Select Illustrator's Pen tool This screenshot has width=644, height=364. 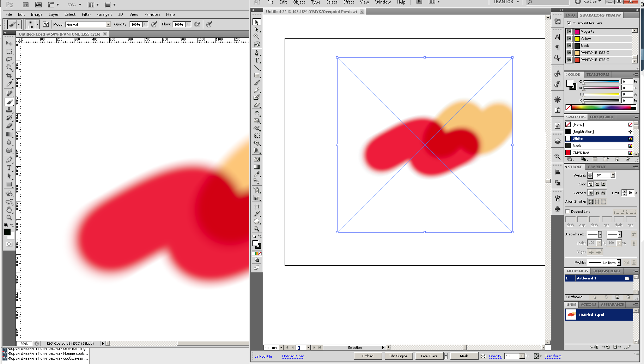pyautogui.click(x=257, y=53)
